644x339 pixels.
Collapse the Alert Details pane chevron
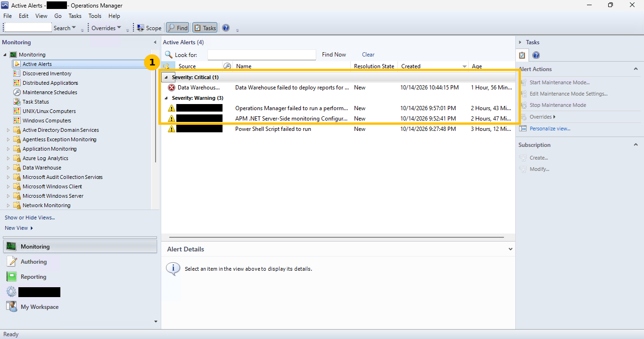coord(511,249)
